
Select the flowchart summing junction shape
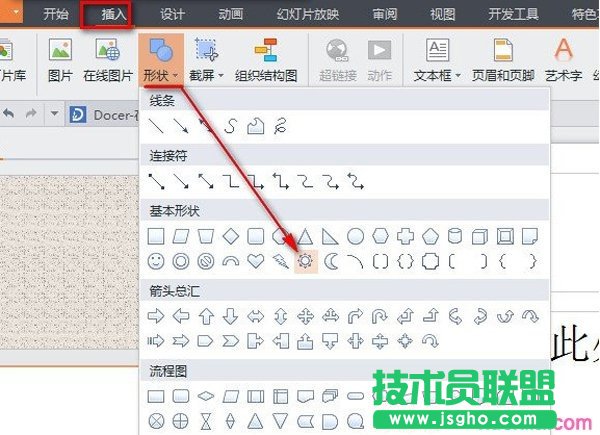coord(156,421)
